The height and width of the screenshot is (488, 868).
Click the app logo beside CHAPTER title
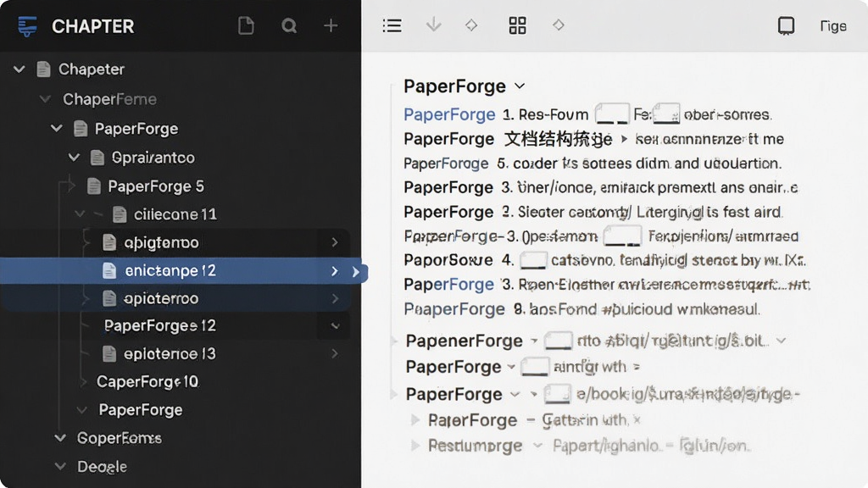(x=27, y=26)
